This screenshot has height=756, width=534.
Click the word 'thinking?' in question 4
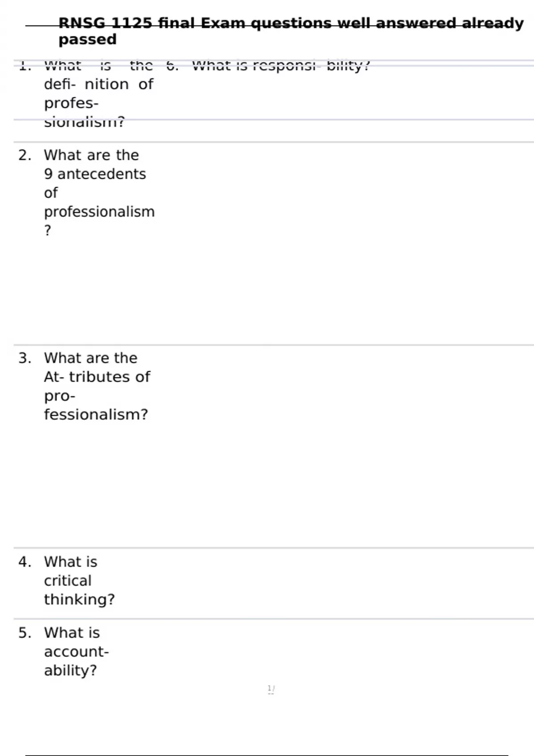79,599
